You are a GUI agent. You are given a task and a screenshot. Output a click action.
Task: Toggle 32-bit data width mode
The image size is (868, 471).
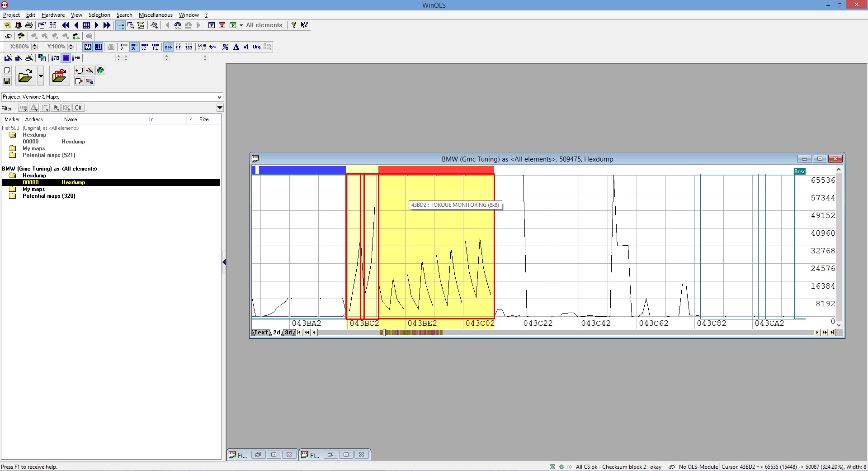[145, 47]
